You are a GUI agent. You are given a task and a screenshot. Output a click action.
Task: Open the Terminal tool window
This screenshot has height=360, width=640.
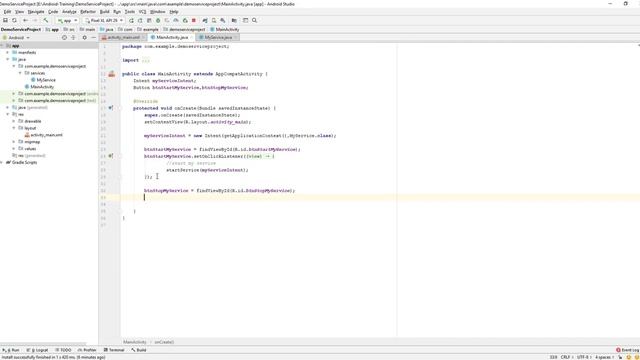[x=114, y=350]
